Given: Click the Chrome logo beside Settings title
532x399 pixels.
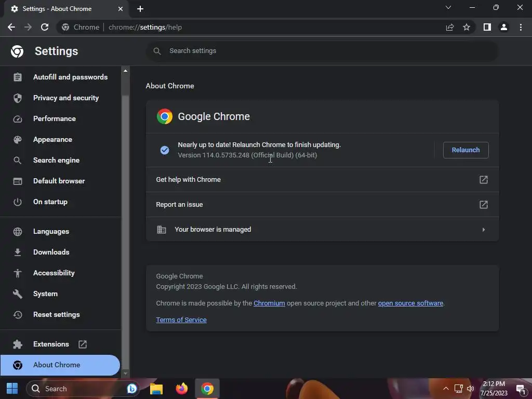Looking at the screenshot, I should pyautogui.click(x=17, y=51).
